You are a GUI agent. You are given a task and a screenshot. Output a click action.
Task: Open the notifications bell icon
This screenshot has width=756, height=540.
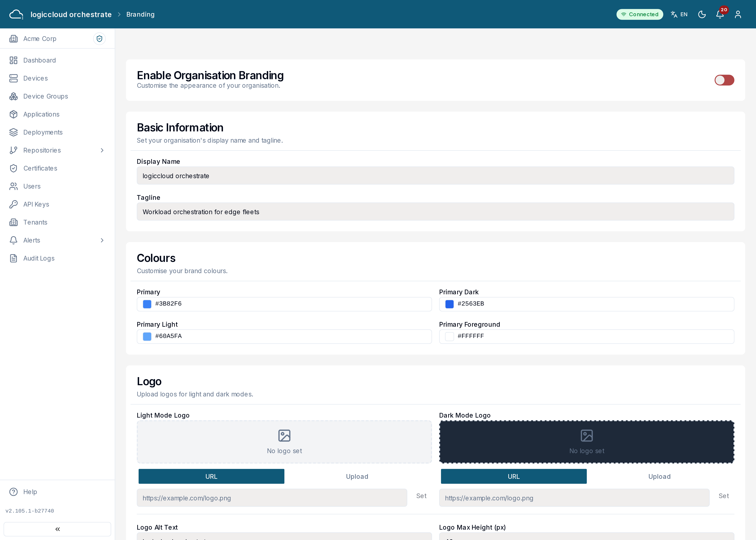pos(720,14)
